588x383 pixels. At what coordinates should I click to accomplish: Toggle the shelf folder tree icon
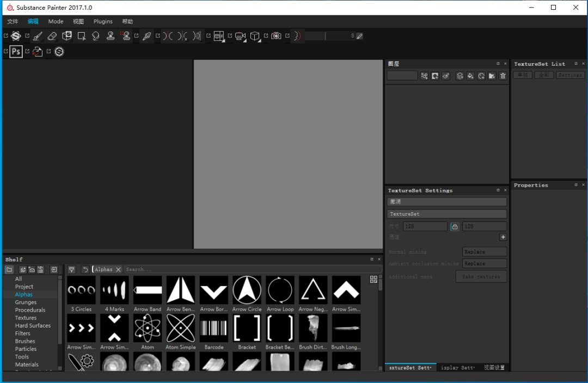click(9, 269)
